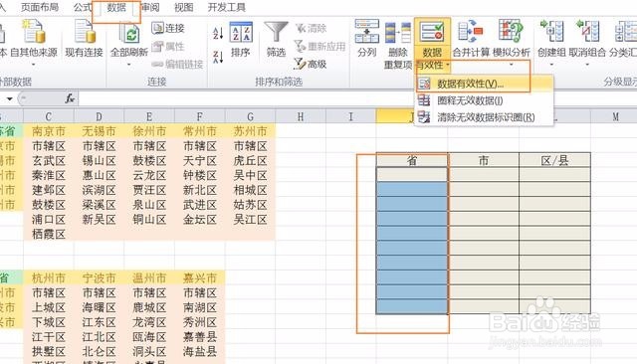
Task: Click the 数据有效性 validation icon
Action: coord(432,32)
